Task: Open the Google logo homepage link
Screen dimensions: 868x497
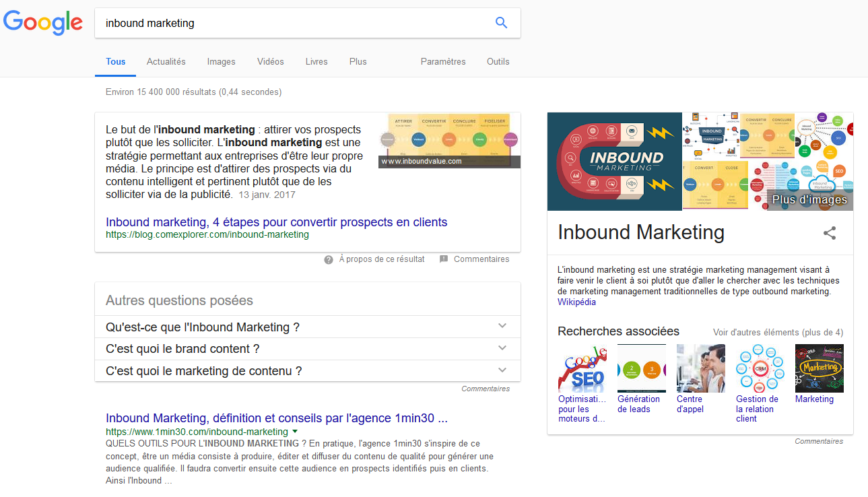Action: tap(43, 23)
